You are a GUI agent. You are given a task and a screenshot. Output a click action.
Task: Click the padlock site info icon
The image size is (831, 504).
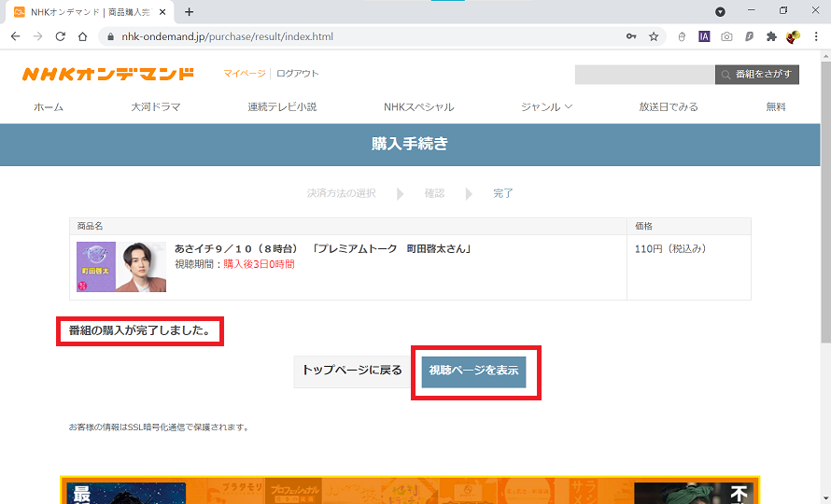pyautogui.click(x=111, y=36)
